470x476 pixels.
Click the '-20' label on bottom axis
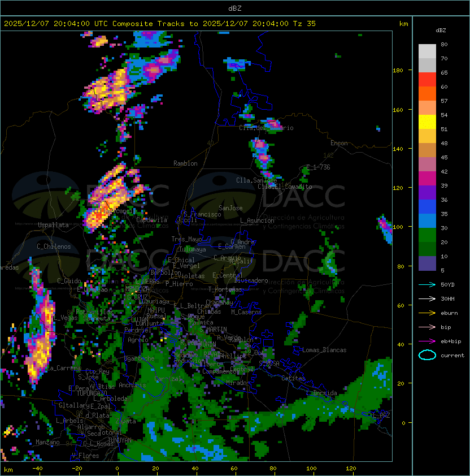(x=77, y=469)
